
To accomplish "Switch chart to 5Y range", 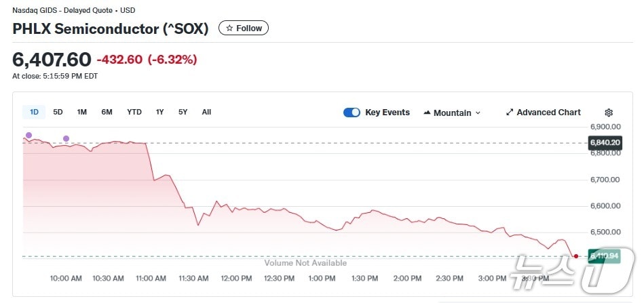I will tap(183, 112).
